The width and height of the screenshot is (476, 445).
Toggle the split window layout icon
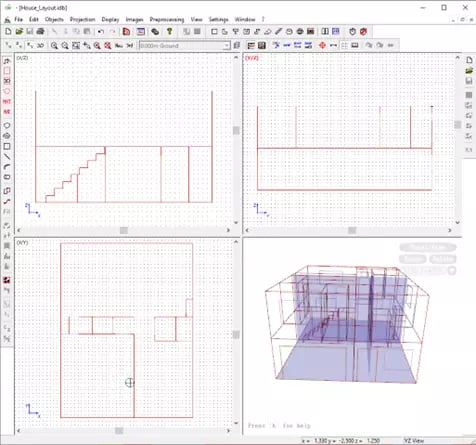click(x=325, y=32)
